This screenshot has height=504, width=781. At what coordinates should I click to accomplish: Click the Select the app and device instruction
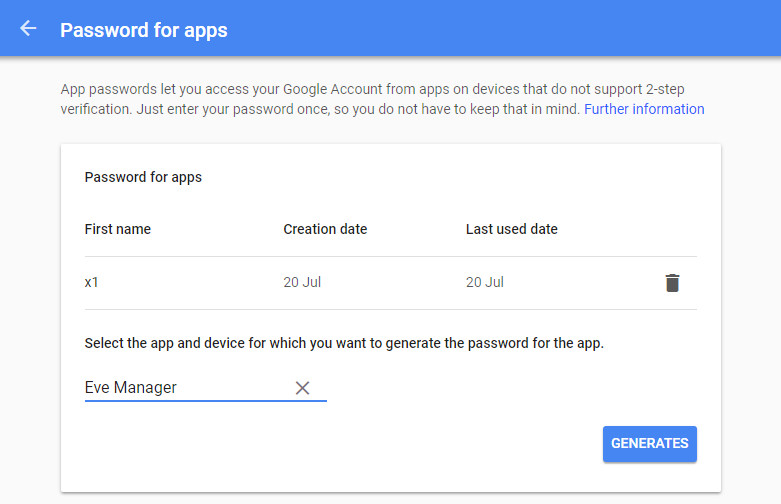click(344, 343)
